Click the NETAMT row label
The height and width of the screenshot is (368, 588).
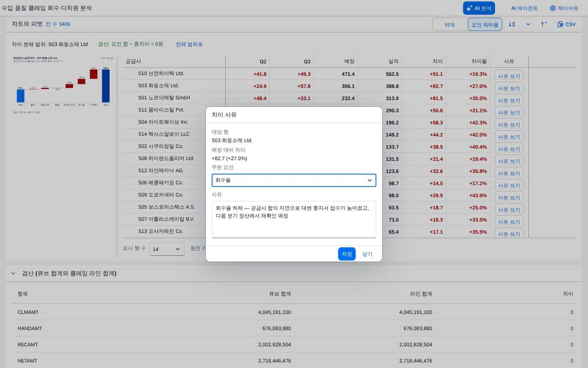coord(28,361)
